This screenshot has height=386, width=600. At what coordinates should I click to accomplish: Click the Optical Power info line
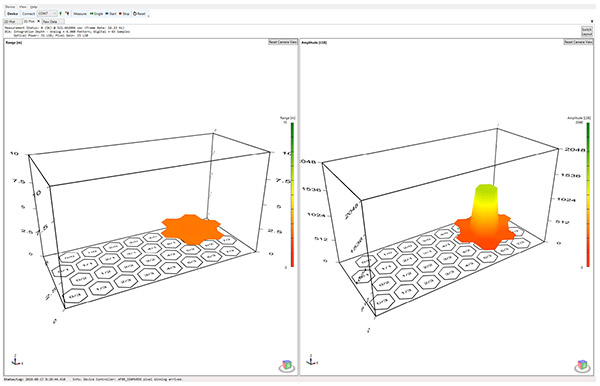click(51, 35)
